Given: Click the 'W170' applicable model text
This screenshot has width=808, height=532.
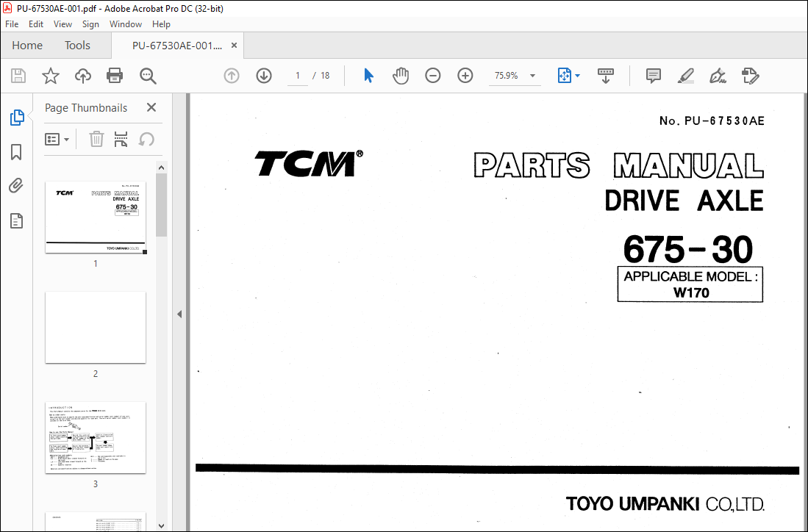Looking at the screenshot, I should 691,292.
